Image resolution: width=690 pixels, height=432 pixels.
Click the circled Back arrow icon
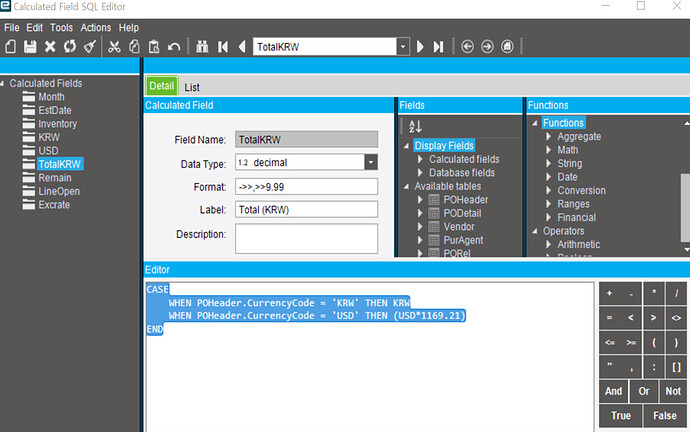tap(467, 47)
